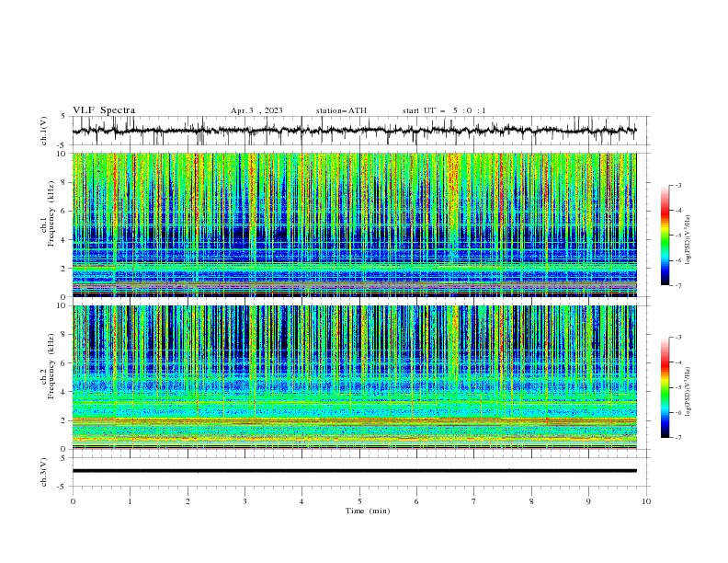The width and height of the screenshot is (728, 563).
Task: Select the "start UT = 5 :0 :1" text
Action: click(444, 110)
